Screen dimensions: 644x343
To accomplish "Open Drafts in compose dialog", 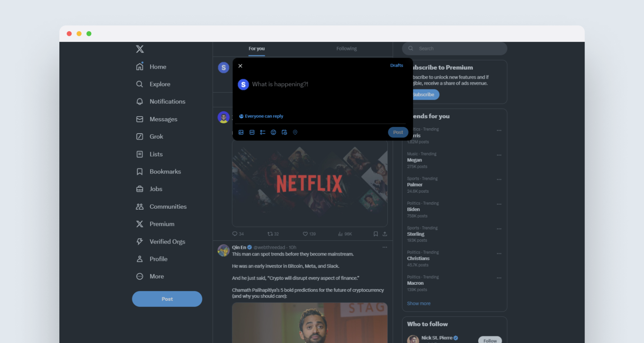I will click(x=396, y=65).
